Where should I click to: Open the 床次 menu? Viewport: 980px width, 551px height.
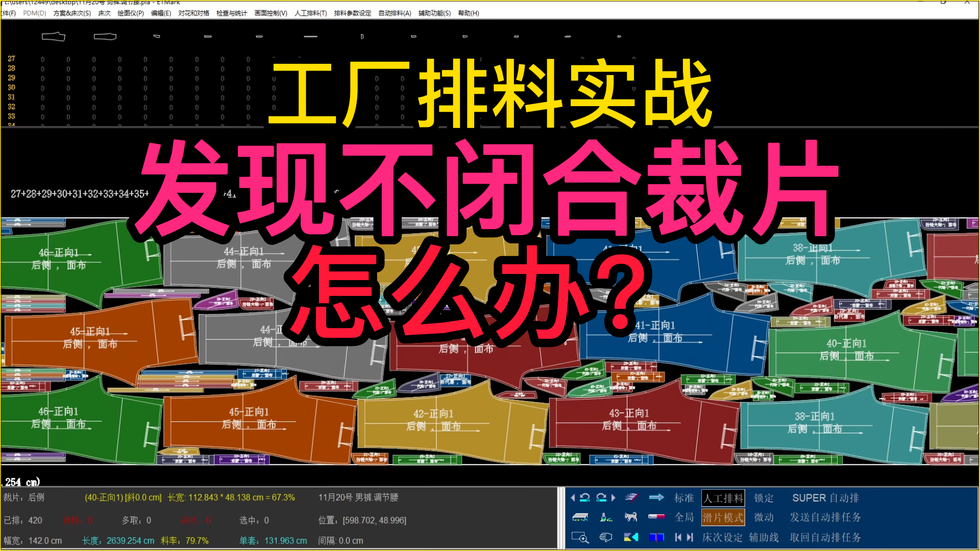(x=104, y=13)
